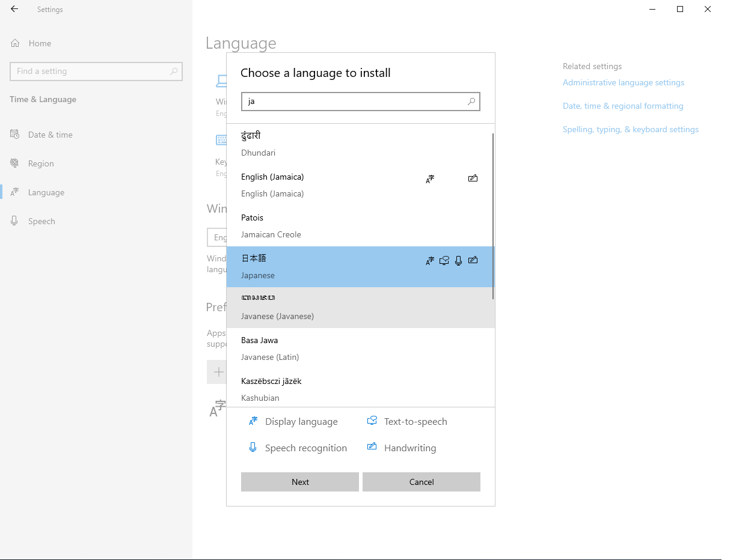Open Spelling, typing, & keyboard settings link
The width and height of the screenshot is (748, 560).
(x=631, y=129)
